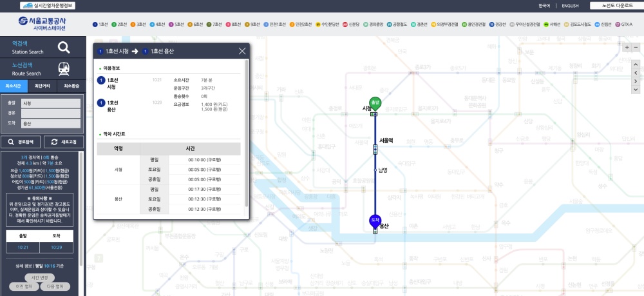Click the 00:10:00 (구로행) timetable entry

tap(205, 159)
